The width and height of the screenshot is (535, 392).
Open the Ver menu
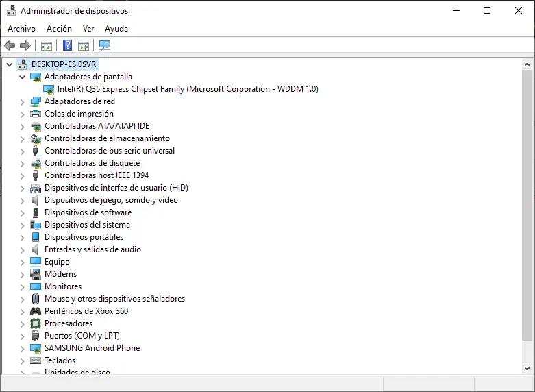click(88, 29)
